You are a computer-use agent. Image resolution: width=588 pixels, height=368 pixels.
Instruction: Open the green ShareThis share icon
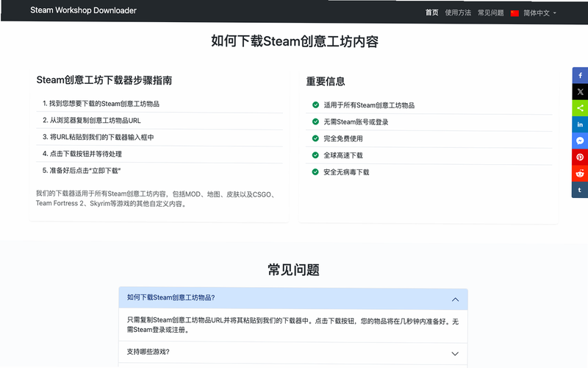click(580, 108)
